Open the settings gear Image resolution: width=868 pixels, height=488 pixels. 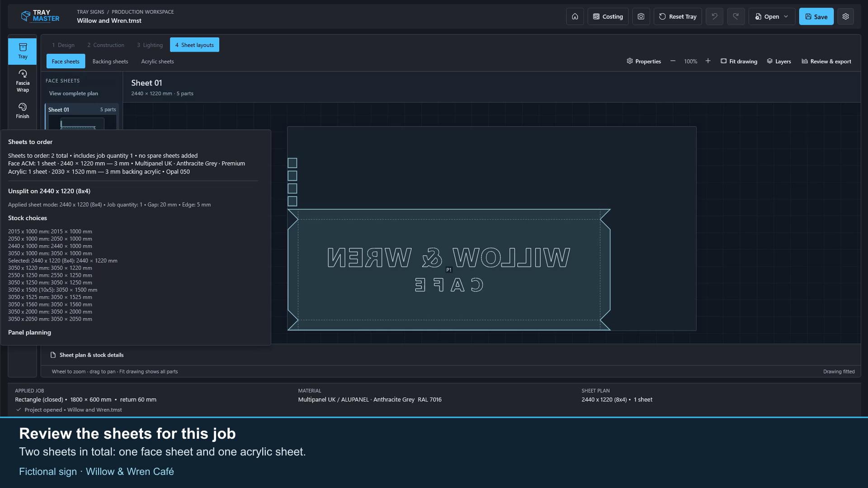pyautogui.click(x=845, y=16)
